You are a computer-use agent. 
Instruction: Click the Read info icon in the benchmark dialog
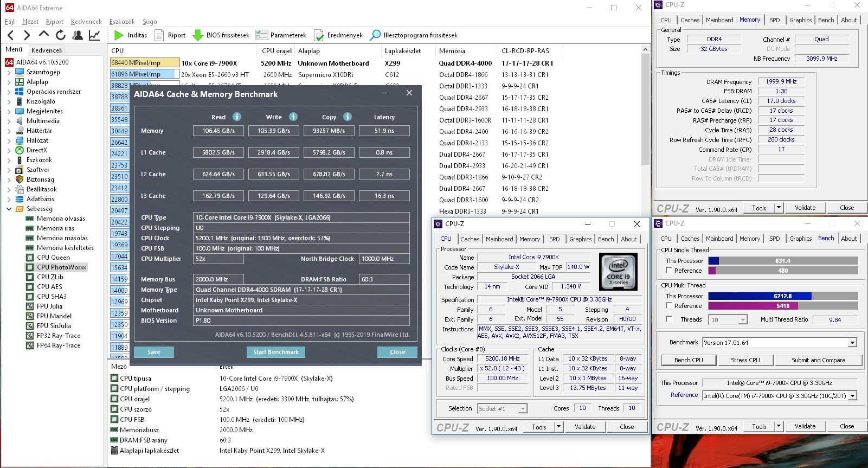237,117
